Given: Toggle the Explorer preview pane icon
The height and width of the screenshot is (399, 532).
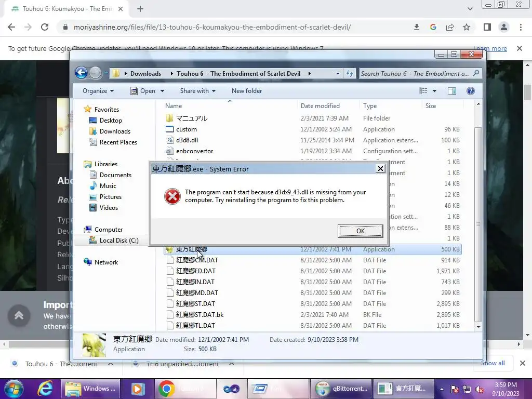Looking at the screenshot, I should click(451, 91).
